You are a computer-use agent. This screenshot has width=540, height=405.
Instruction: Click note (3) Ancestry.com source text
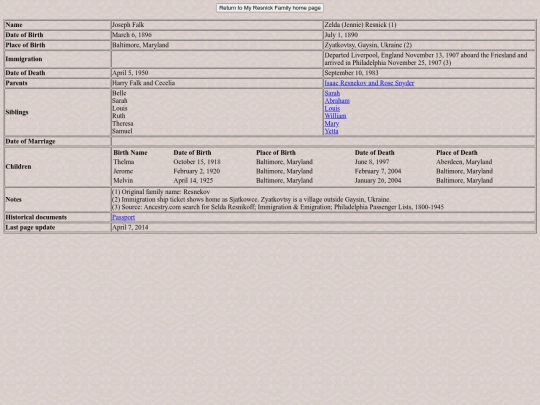(x=278, y=207)
